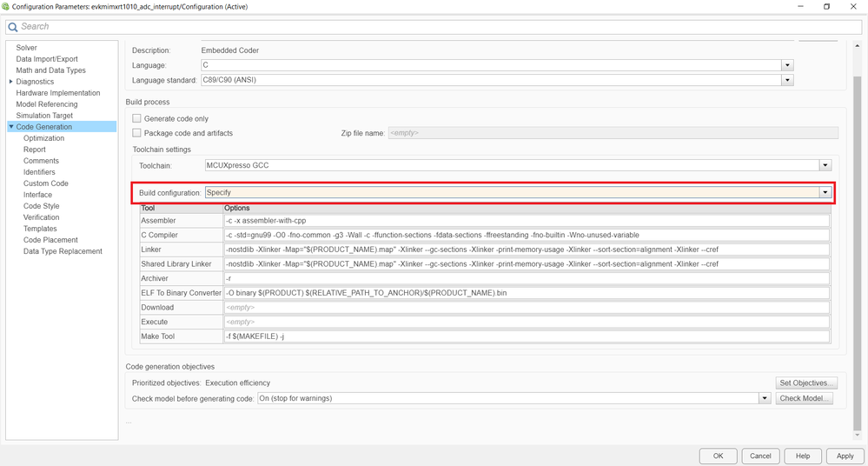Open Templates subpane

click(40, 229)
